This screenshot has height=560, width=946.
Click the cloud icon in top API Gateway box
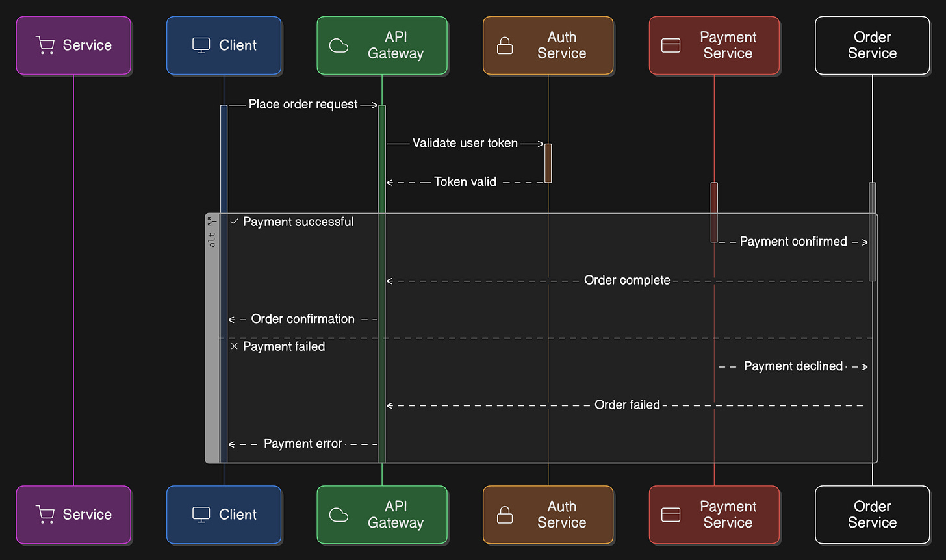(339, 45)
